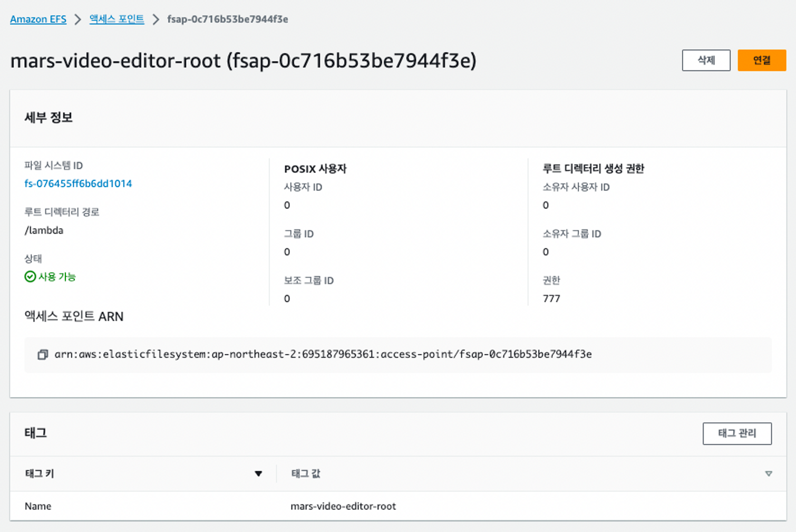Click the 태그 section heading

coord(36,433)
